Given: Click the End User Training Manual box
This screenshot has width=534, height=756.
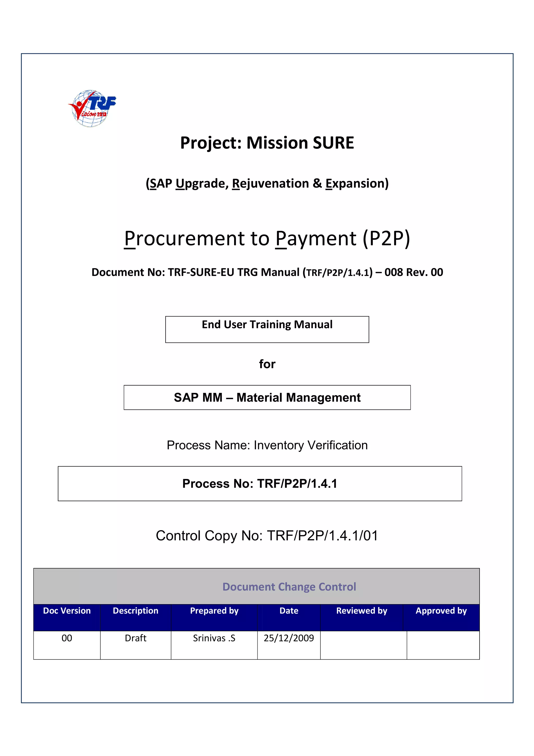Looking at the screenshot, I should 267,329.
